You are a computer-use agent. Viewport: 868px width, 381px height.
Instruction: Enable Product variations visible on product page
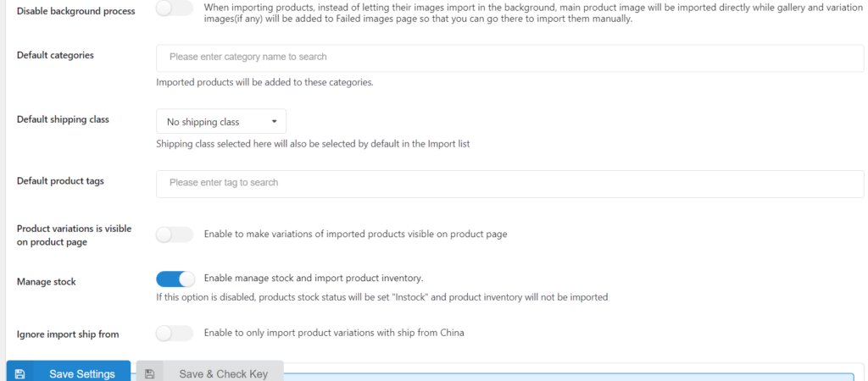[x=175, y=235]
